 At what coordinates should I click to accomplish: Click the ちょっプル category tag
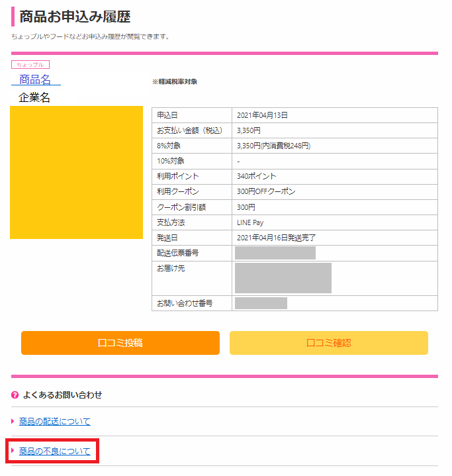point(30,65)
